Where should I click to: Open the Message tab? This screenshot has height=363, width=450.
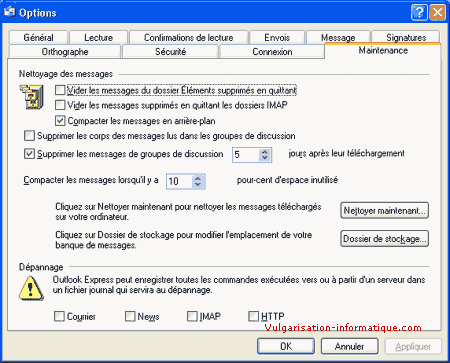338,37
